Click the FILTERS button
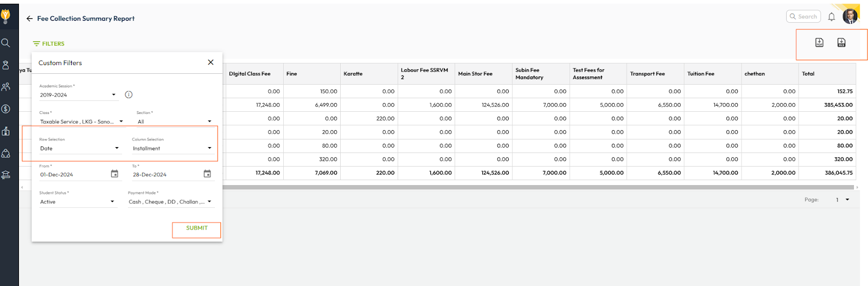Screen dimensions: 868x286 click(x=49, y=43)
